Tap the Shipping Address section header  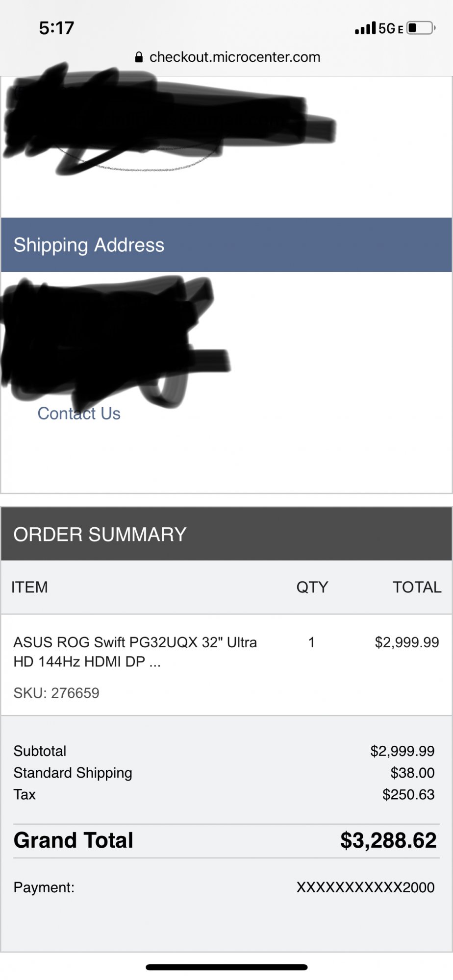(x=89, y=245)
